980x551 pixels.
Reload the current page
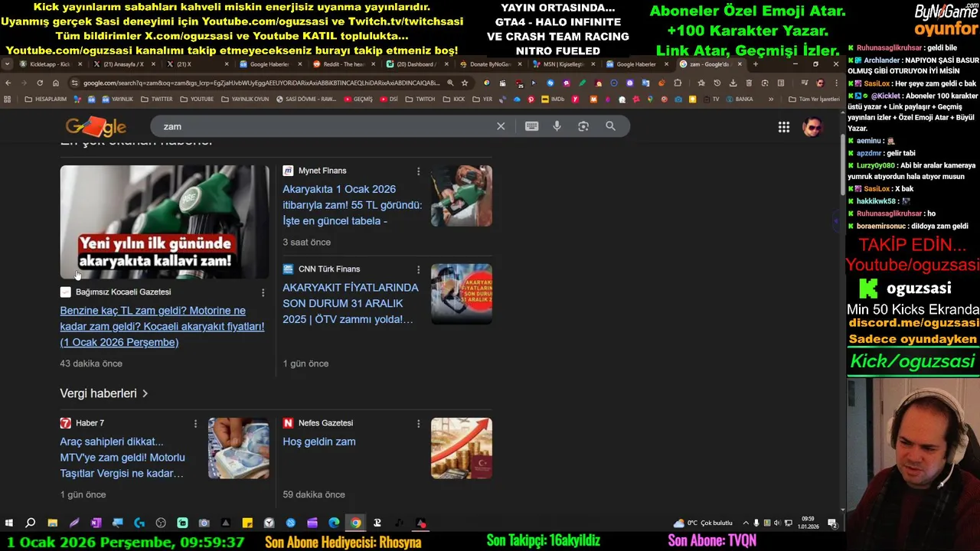click(x=40, y=83)
